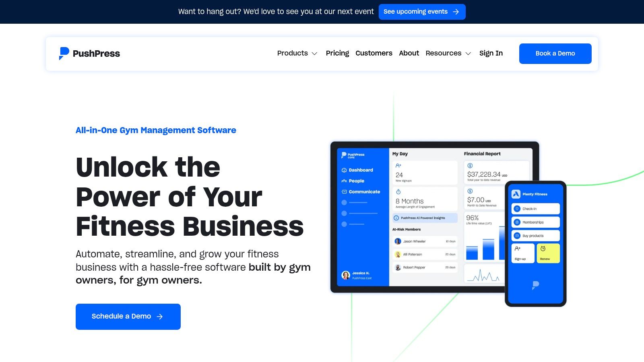Click Robert Pepper's avatar
644x362 pixels.
(x=398, y=267)
